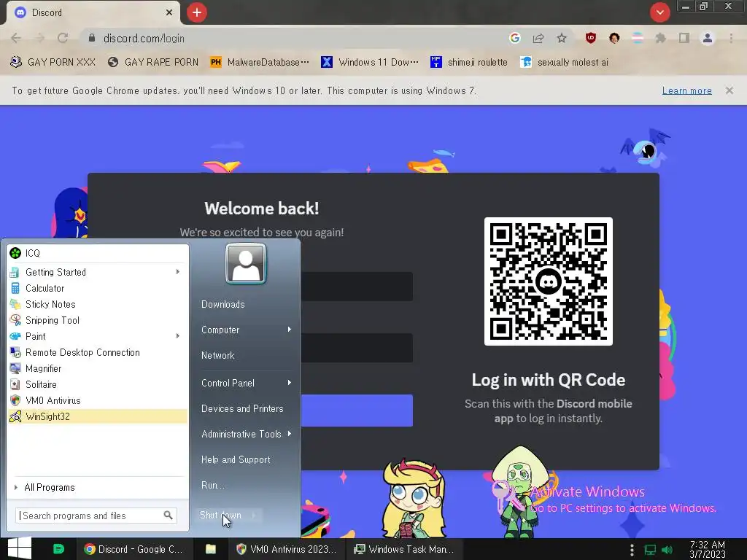Click the taskbar clock showing 7:32 AM

[708, 550]
